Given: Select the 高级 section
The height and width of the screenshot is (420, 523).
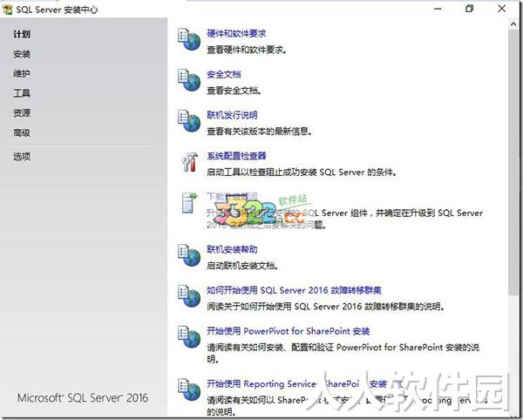Looking at the screenshot, I should point(22,132).
